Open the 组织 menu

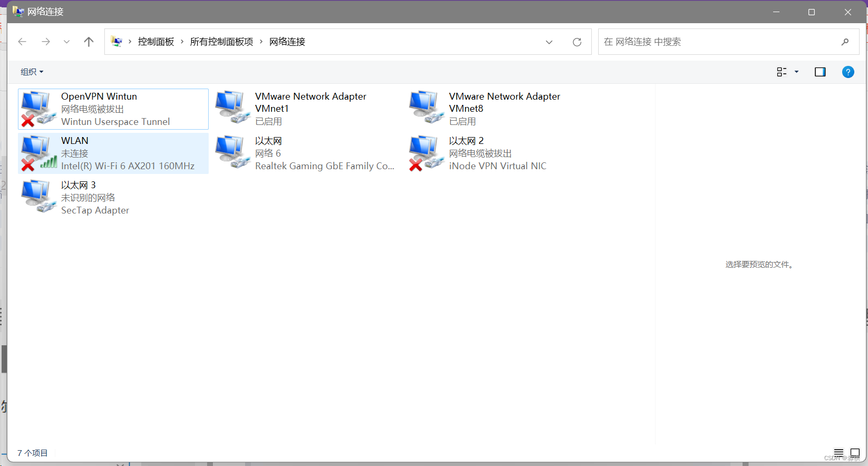click(x=32, y=72)
